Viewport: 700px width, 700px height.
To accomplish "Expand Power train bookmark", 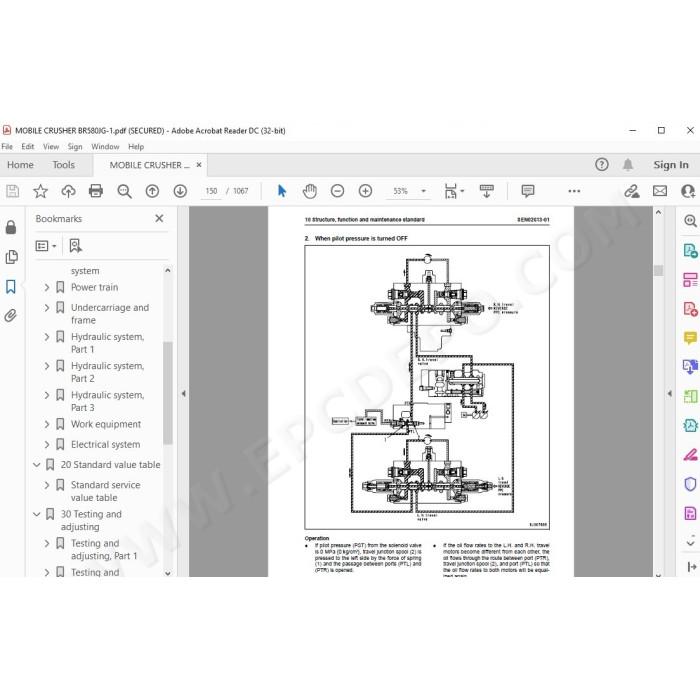I will tap(47, 288).
